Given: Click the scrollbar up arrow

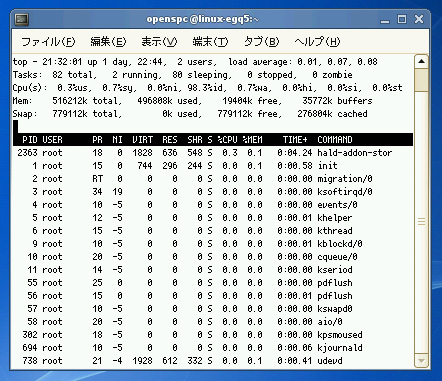Looking at the screenshot, I should click(421, 61).
